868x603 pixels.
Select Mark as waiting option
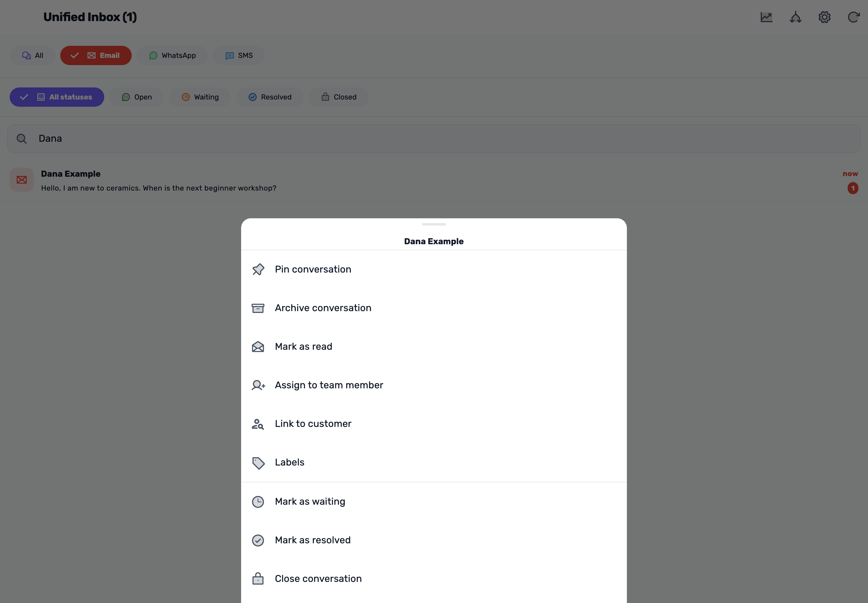coord(434,501)
